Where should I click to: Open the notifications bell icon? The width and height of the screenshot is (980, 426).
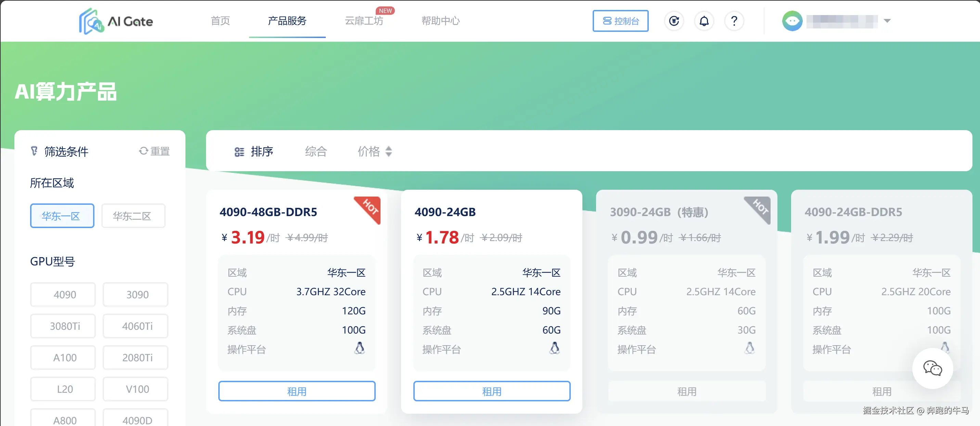coord(704,21)
